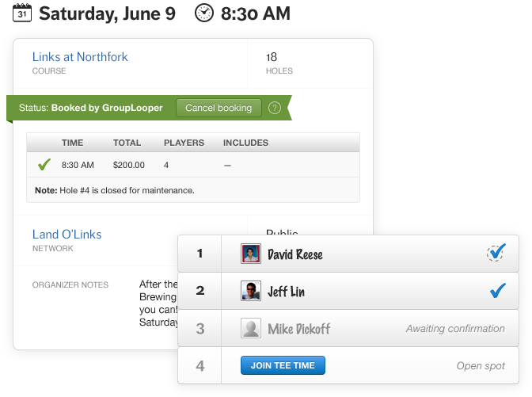The width and height of the screenshot is (532, 397).
Task: Click the Join Tee Time button
Action: tap(283, 365)
